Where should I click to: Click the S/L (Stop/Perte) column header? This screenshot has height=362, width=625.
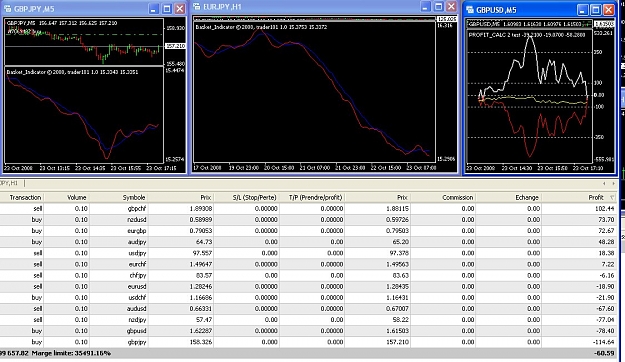pos(246,197)
